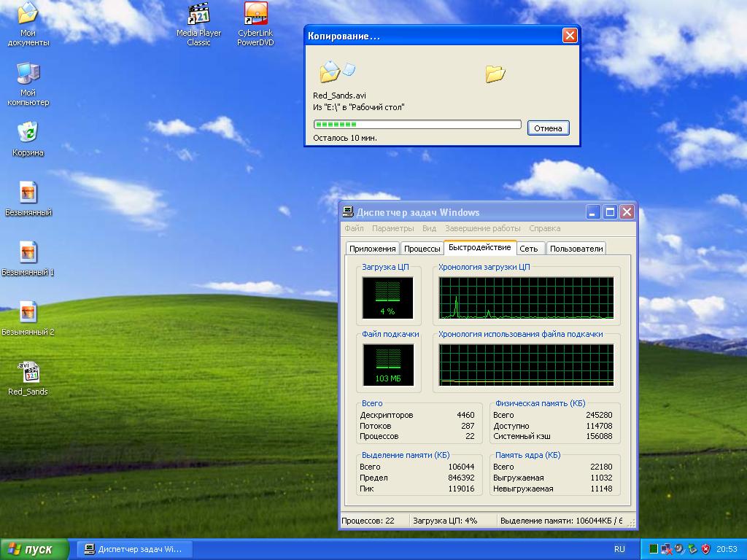Click Диспетчер задач taskbar button
The width and height of the screenshot is (747, 560).
coord(134,550)
